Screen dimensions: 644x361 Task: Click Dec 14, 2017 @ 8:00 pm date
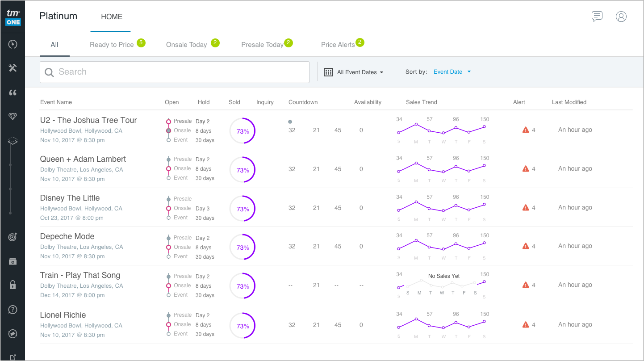point(72,295)
